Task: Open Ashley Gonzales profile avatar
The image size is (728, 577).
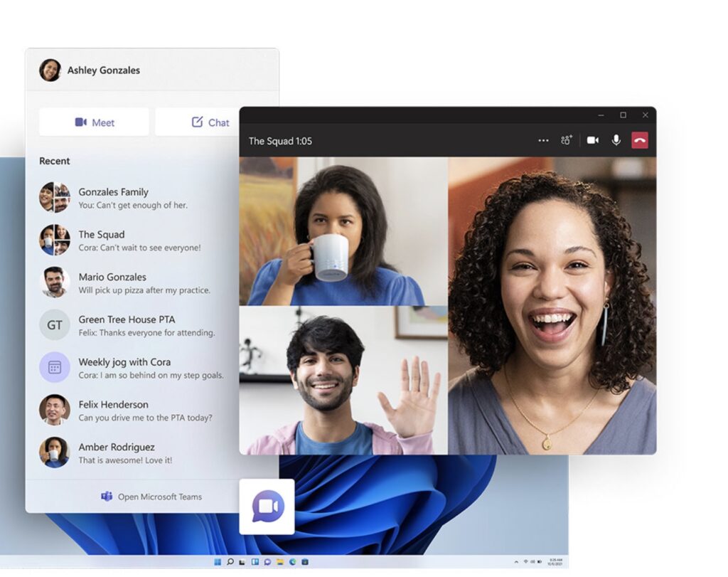Action: point(50,70)
